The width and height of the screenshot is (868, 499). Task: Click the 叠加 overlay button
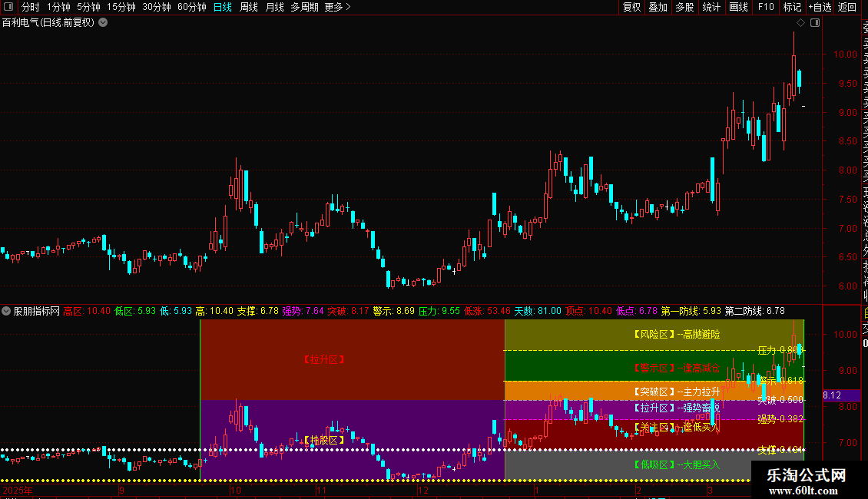658,7
